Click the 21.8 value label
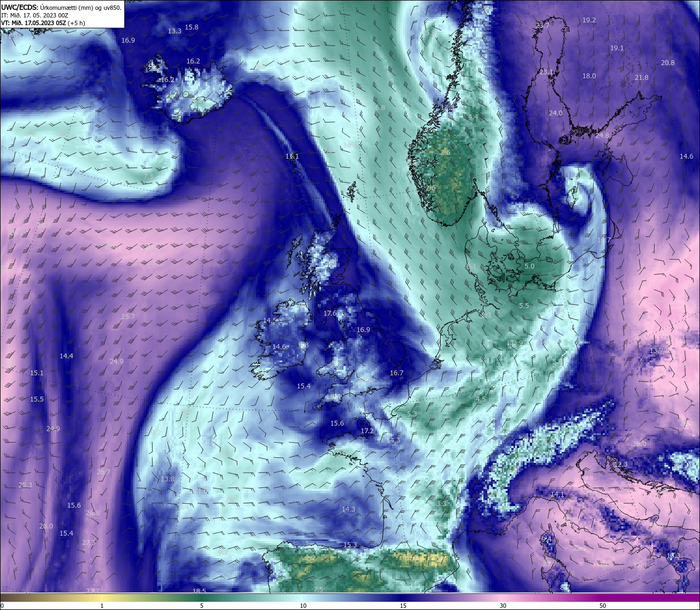This screenshot has width=700, height=610. pos(641,78)
